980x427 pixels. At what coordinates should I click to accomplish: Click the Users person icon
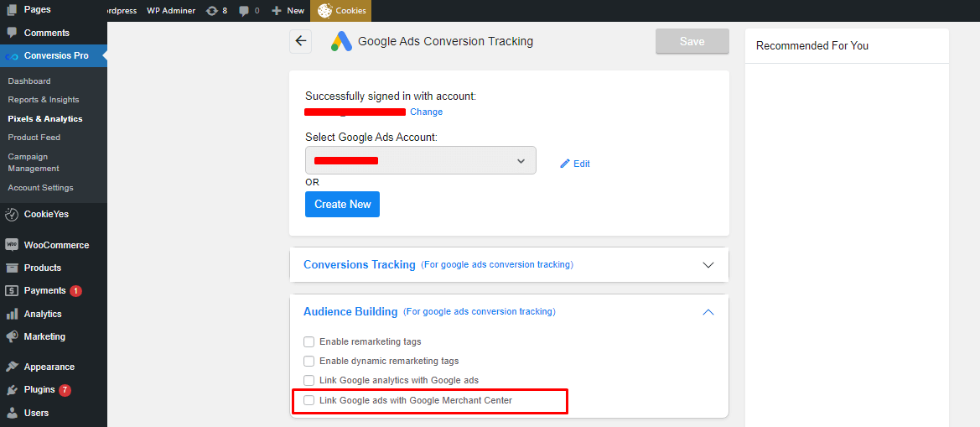[11, 413]
